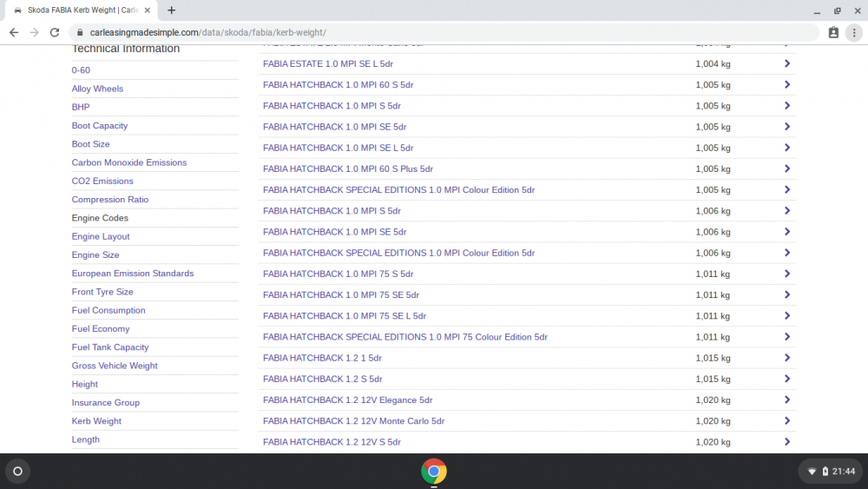Expand FABIA ESTATE 1.0 MPI SE L chevron
868x489 pixels.
point(786,63)
